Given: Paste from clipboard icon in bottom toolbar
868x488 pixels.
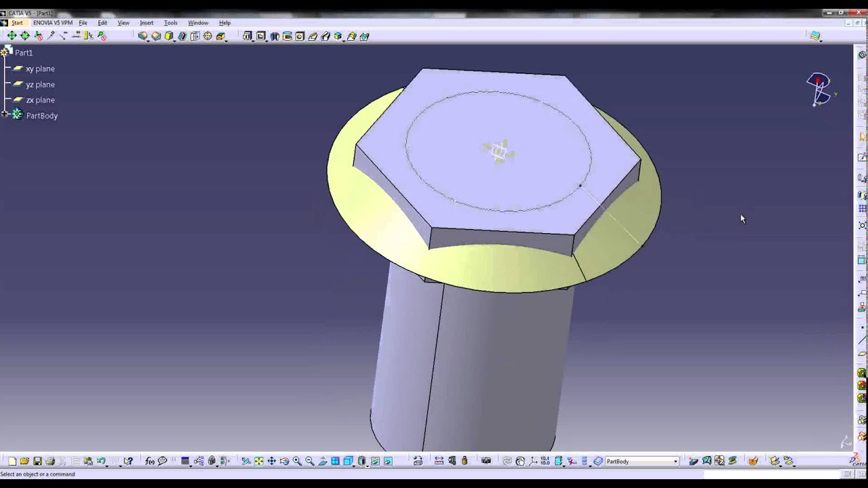Looking at the screenshot, I should pyautogui.click(x=88, y=462).
